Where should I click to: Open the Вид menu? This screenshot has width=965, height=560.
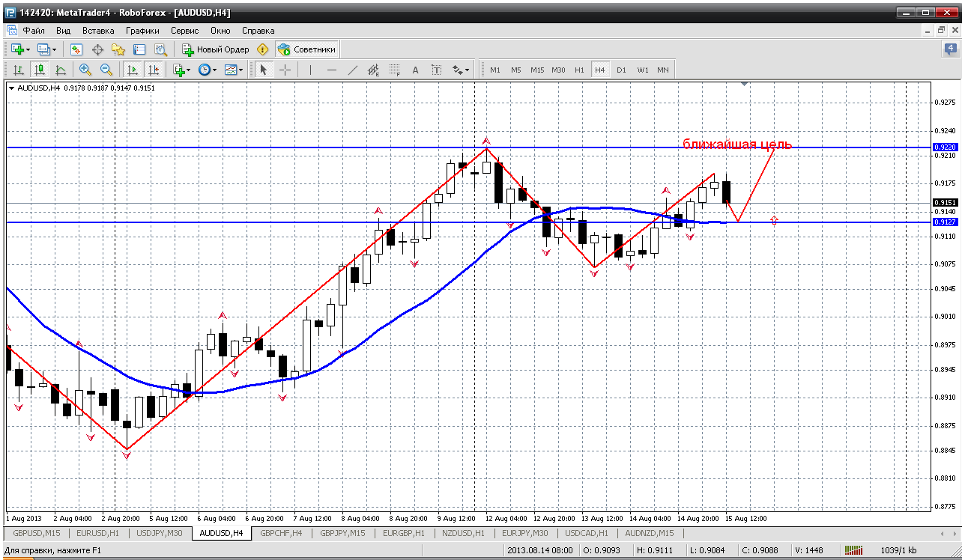click(63, 31)
